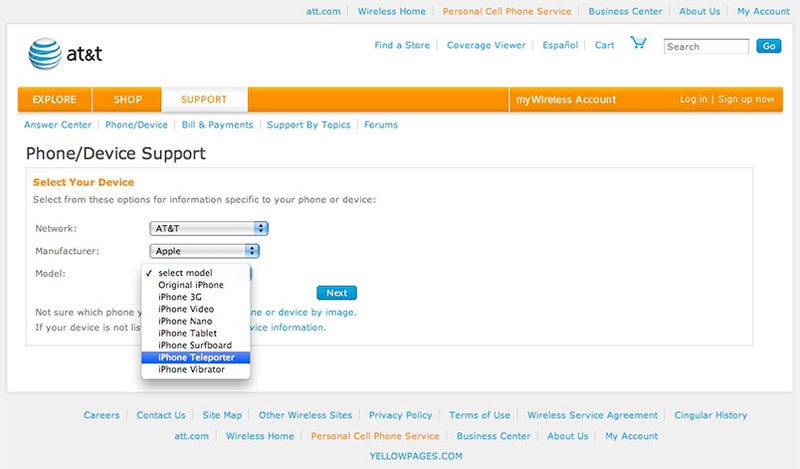Click About Us in top bar

pyautogui.click(x=699, y=11)
